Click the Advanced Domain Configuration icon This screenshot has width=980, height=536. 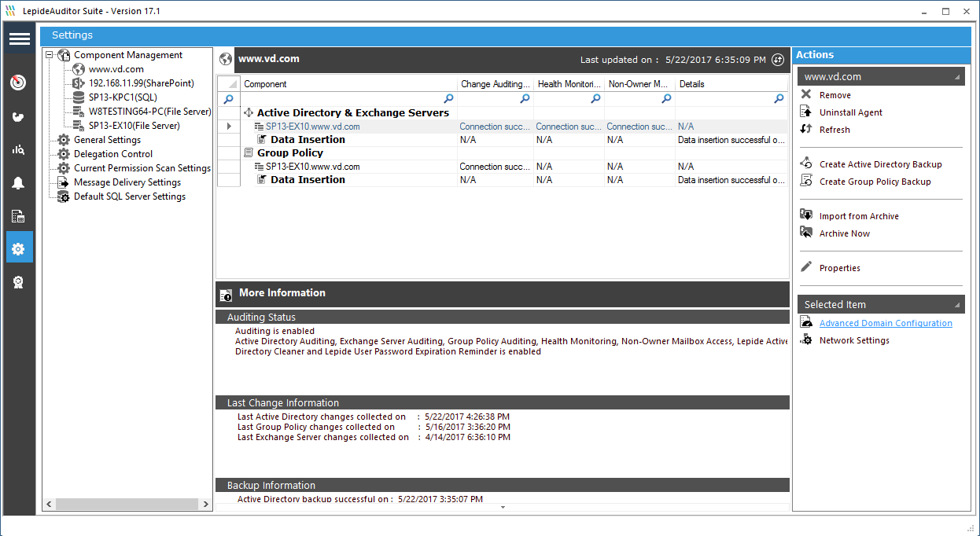[805, 322]
